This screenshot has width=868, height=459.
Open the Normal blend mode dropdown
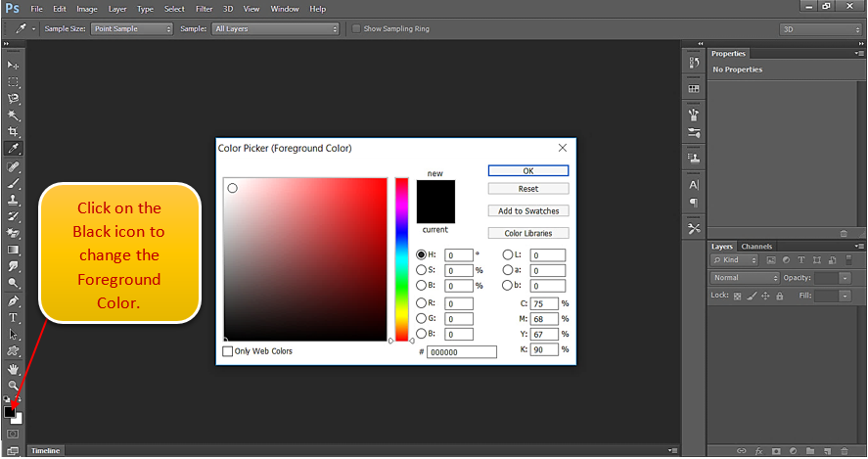[745, 277]
